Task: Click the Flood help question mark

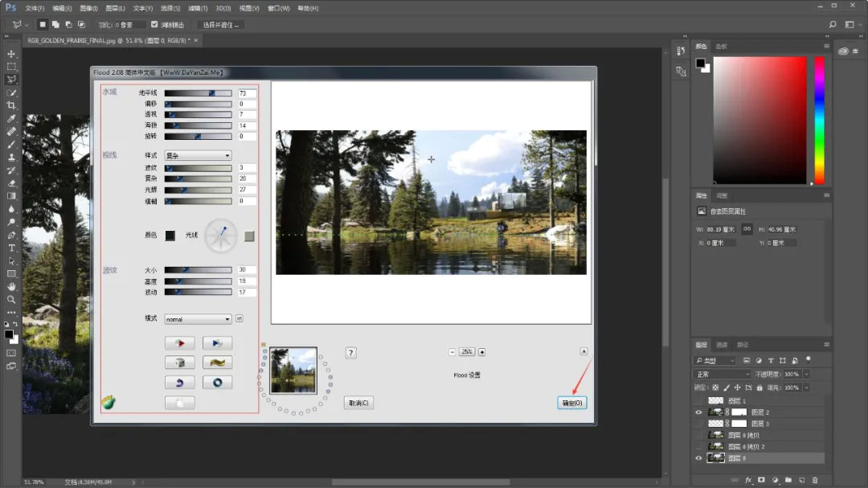Action: click(351, 353)
